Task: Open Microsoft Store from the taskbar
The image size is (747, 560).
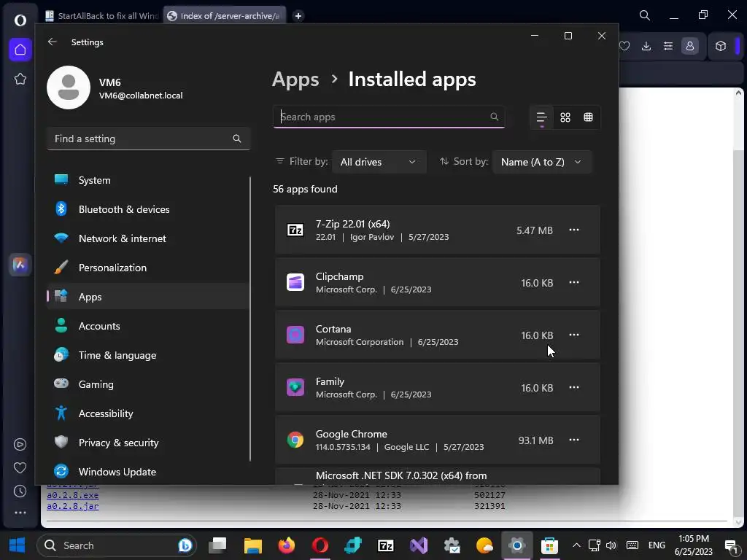Action: pos(549,545)
